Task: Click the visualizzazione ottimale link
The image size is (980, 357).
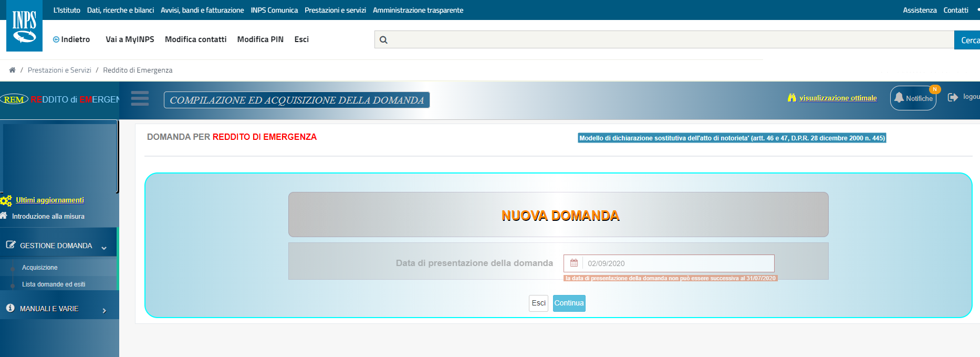Action: coord(838,98)
